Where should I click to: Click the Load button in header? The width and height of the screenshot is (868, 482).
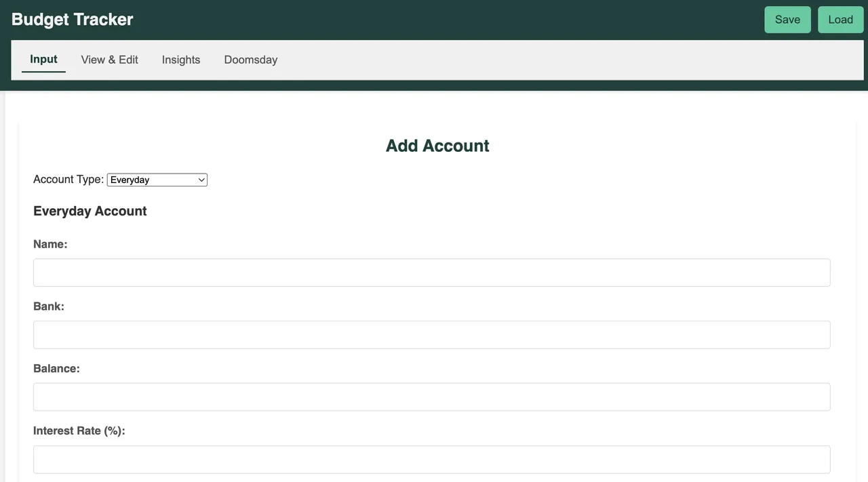[x=840, y=20]
